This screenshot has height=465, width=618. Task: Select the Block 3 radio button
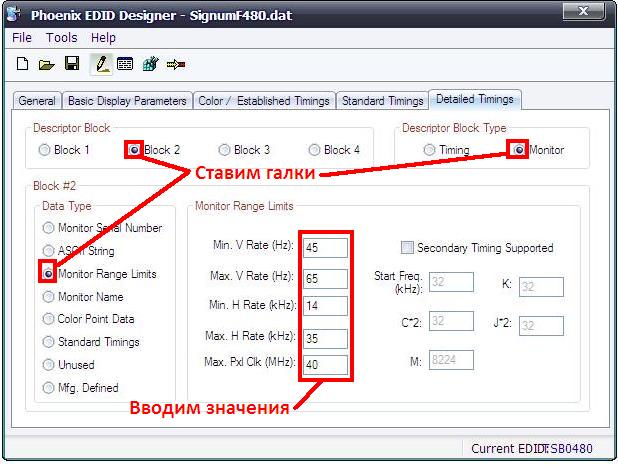pyautogui.click(x=224, y=150)
